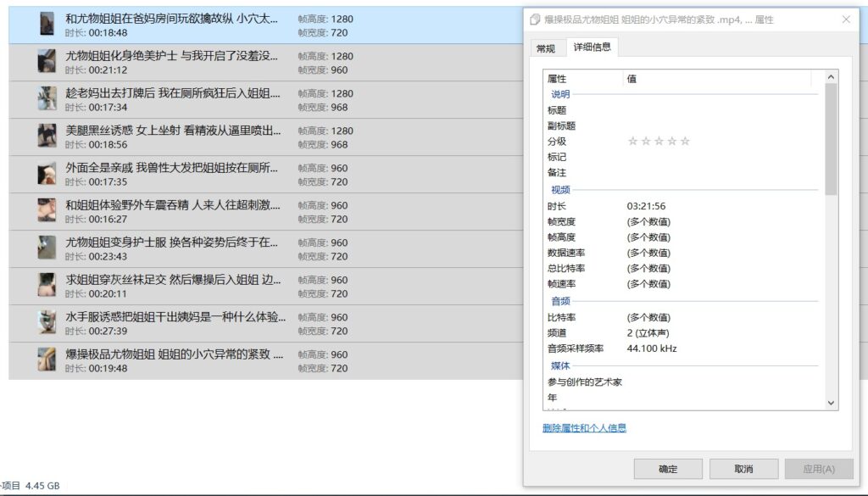Click 帧高度 1280 in the 00:18:56 row
Screen dimensions: 868x496
(325, 131)
